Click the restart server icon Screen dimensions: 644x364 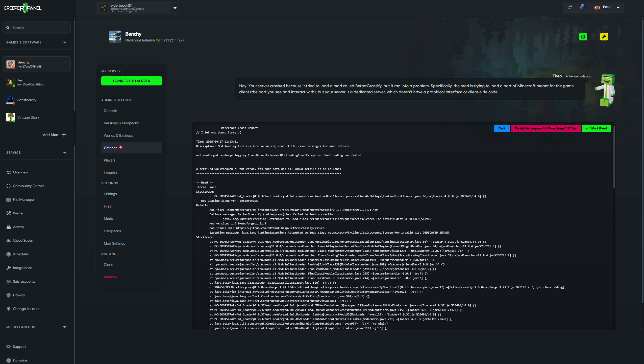[x=593, y=37]
